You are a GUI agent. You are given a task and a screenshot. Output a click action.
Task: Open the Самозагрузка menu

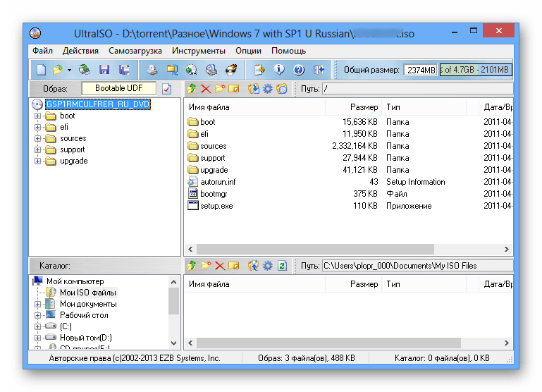(x=135, y=51)
